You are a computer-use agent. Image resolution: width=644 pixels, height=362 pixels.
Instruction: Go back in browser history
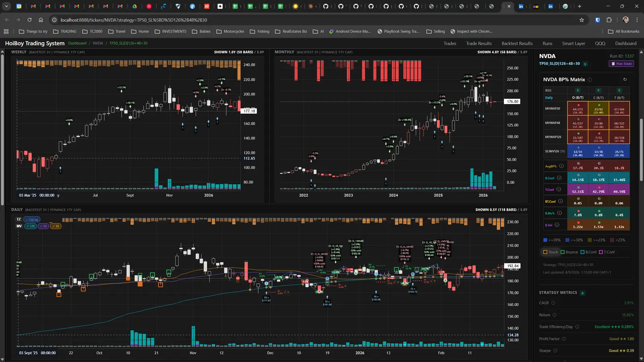point(7,20)
